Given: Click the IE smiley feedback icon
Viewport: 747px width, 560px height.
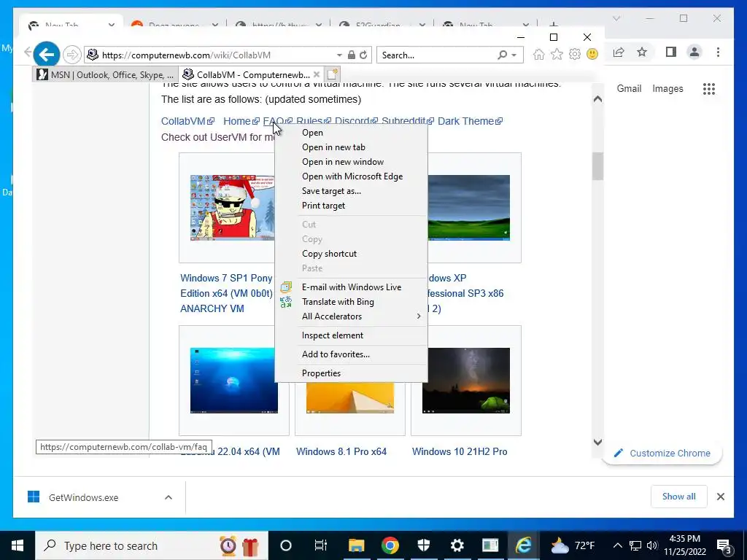Looking at the screenshot, I should (592, 54).
